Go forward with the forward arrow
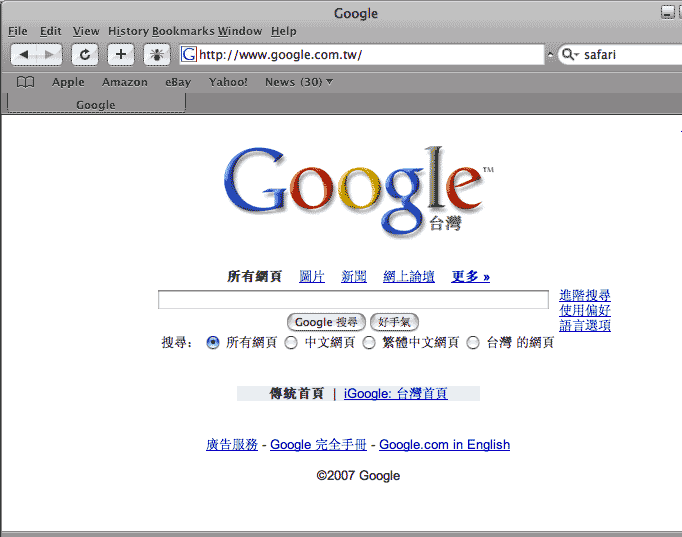 (x=49, y=54)
